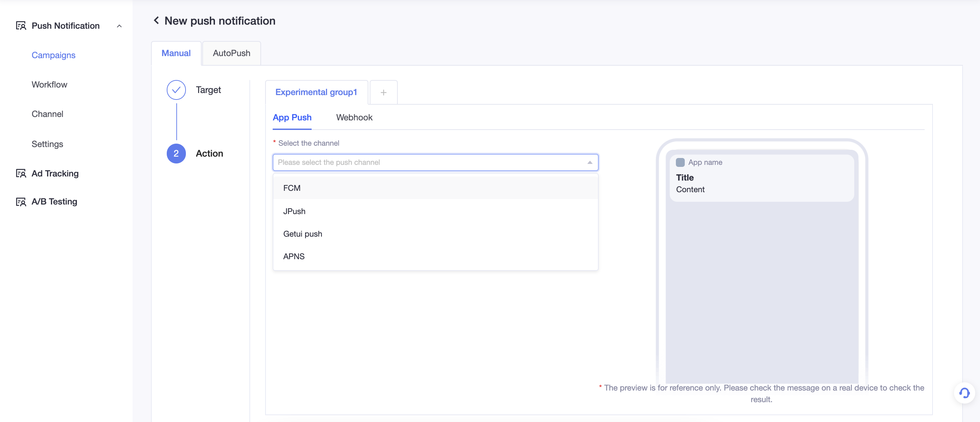Open Workflow in the sidebar
This screenshot has height=422, width=980.
(x=49, y=84)
